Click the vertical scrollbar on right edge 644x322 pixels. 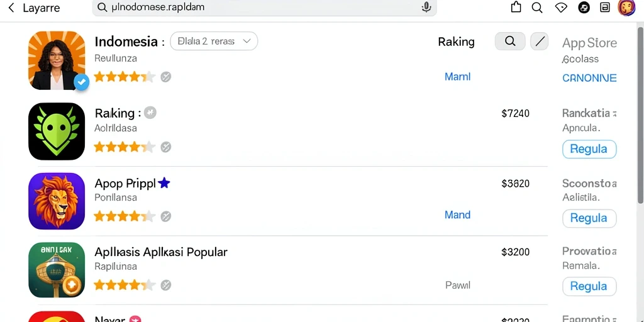(x=640, y=115)
